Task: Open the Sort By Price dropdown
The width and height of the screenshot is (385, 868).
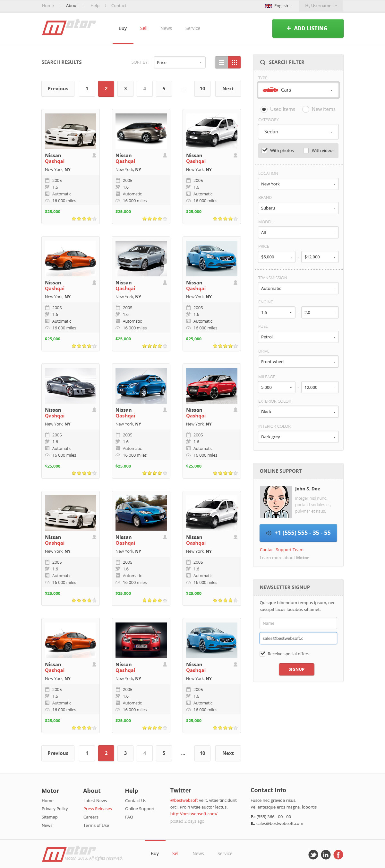Action: [x=179, y=62]
